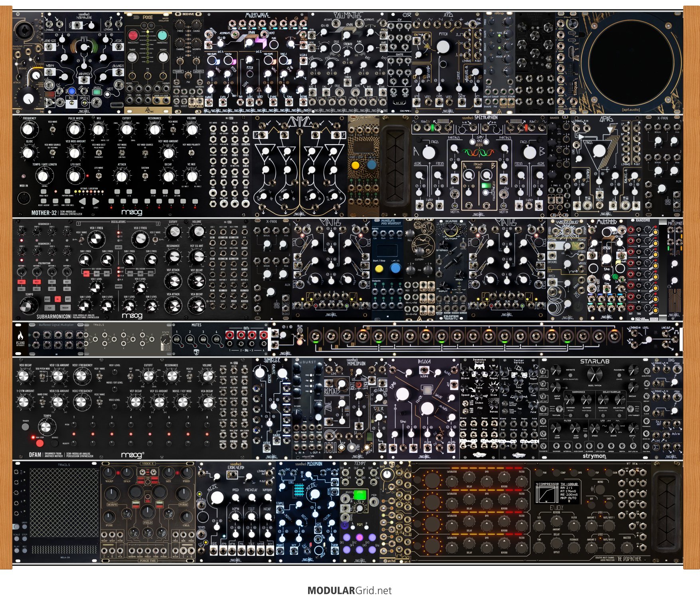Click the black Advance button on DFAM
Screen dimensions: 700x599
click(54, 443)
